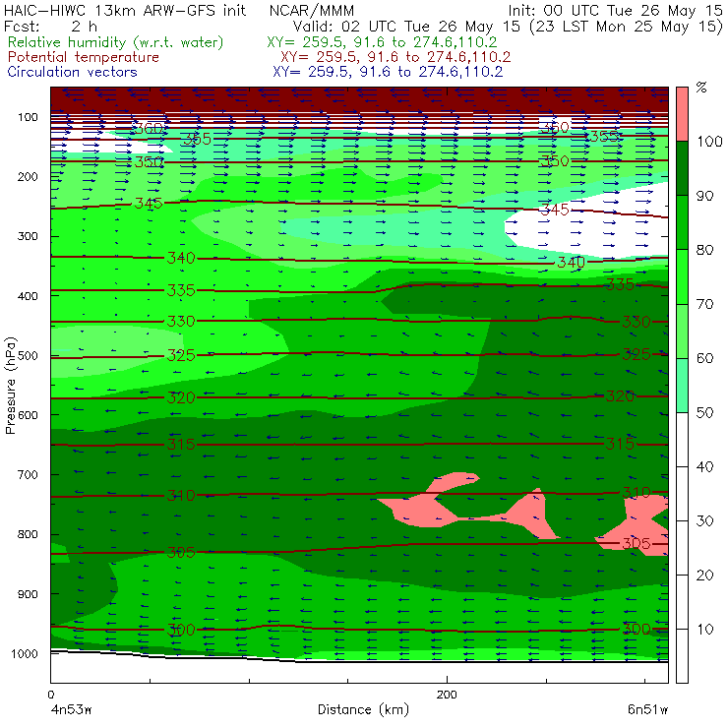Click the '0' distance axis label
This screenshot has height=728, width=728.
(x=50, y=695)
